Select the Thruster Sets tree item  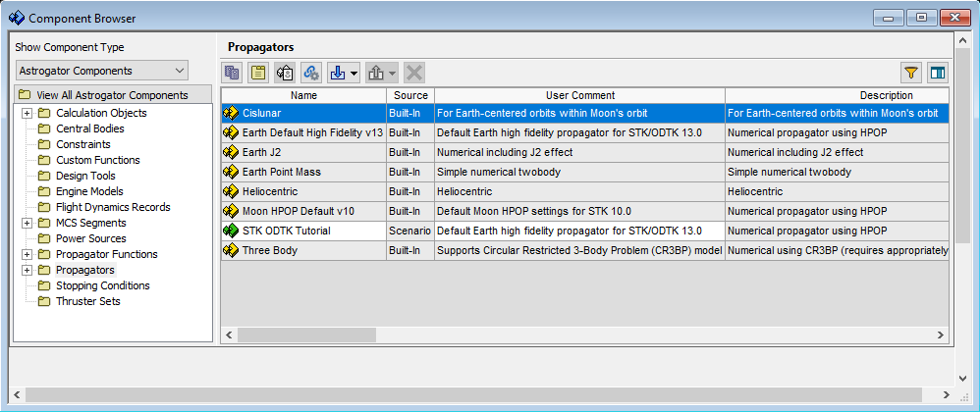click(x=87, y=301)
